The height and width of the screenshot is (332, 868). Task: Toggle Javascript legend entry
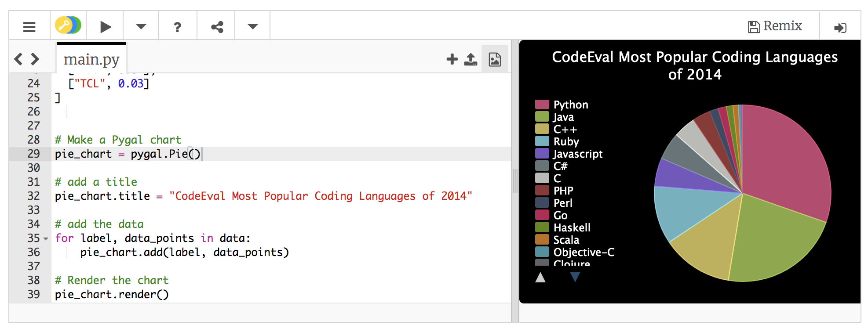pyautogui.click(x=569, y=154)
